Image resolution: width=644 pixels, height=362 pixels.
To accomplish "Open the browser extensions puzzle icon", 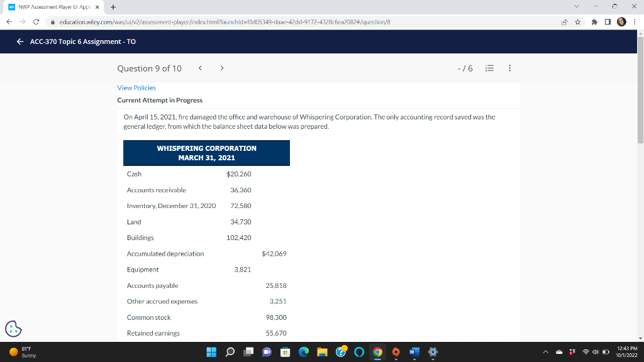I will tap(594, 22).
